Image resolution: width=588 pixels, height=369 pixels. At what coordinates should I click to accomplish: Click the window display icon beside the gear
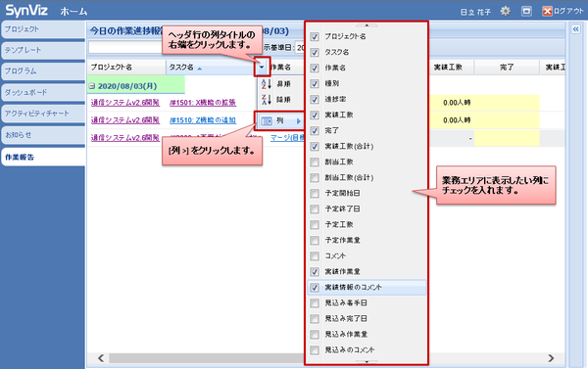(526, 11)
